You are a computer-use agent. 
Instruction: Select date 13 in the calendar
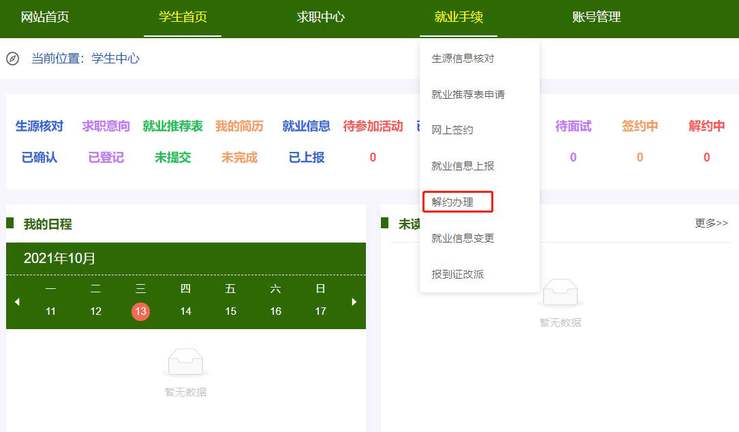[x=140, y=311]
